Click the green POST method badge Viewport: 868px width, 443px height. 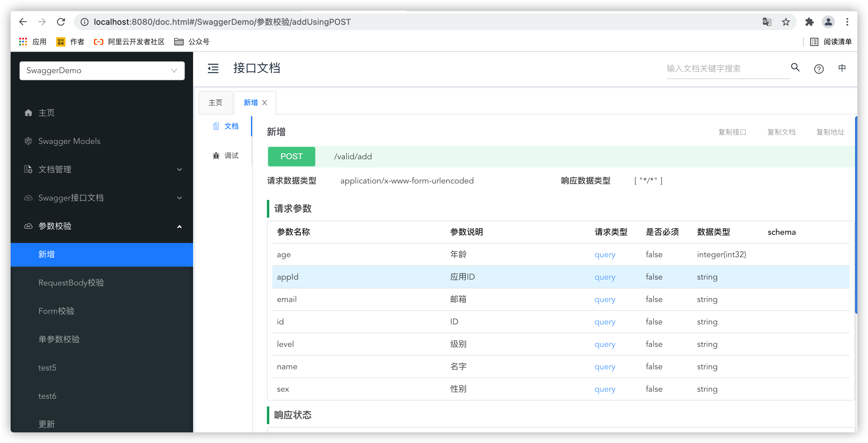tap(291, 157)
